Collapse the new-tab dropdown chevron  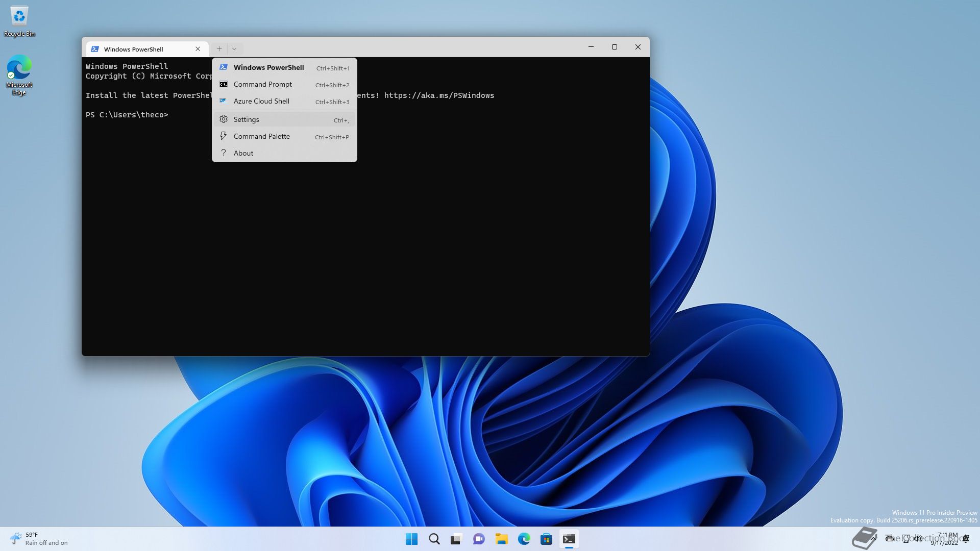pyautogui.click(x=234, y=49)
